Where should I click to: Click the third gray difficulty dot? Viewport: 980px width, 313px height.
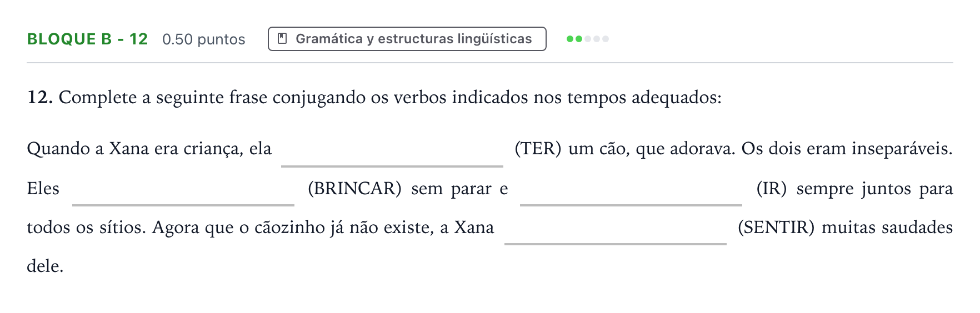point(588,39)
